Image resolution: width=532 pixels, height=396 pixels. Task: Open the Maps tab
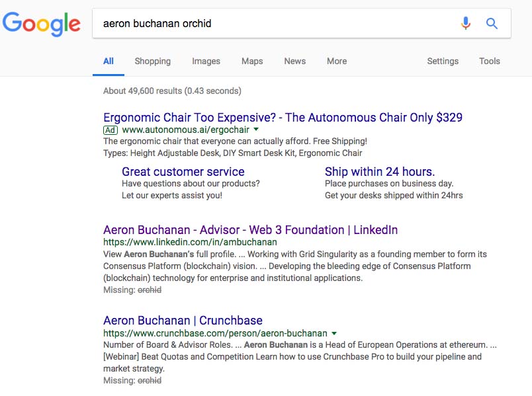252,61
